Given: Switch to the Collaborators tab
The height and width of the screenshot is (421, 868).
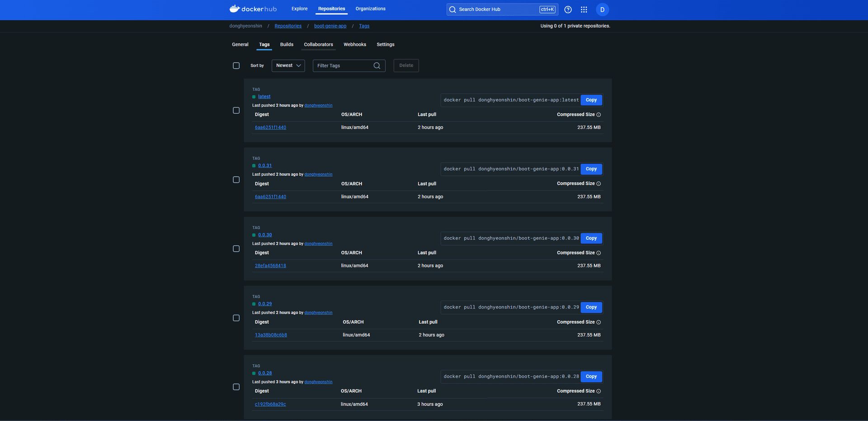Looking at the screenshot, I should pyautogui.click(x=318, y=44).
